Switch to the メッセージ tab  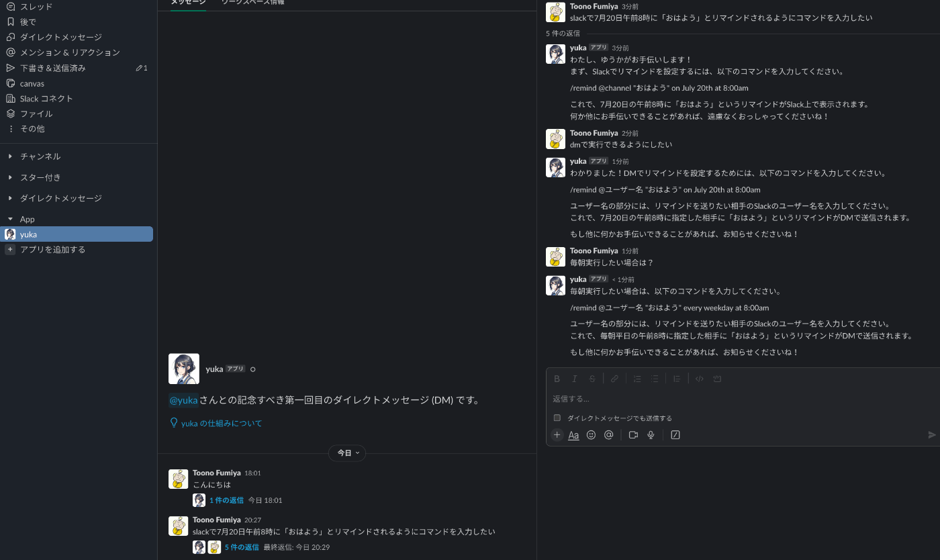189,3
